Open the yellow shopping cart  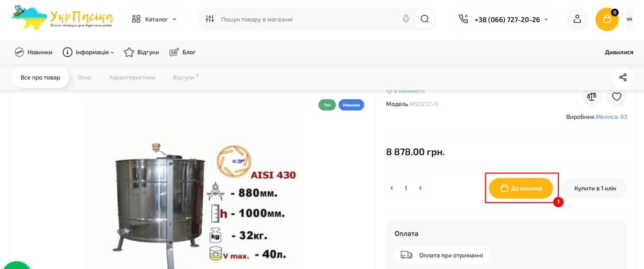(607, 19)
